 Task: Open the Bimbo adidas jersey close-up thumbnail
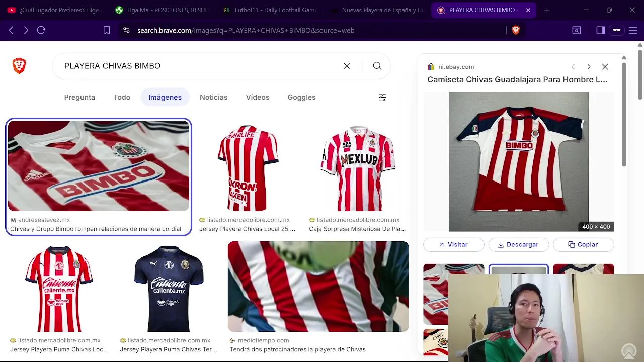pos(99,166)
